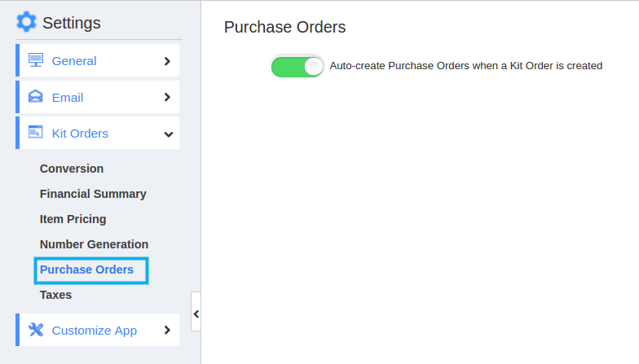Open the Taxes settings page
The image size is (639, 364).
(55, 295)
